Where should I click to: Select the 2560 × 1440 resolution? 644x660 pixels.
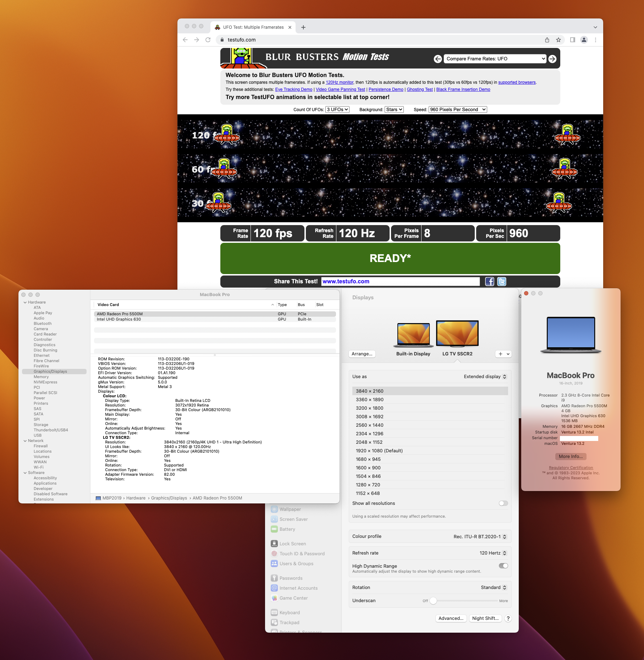click(430, 425)
